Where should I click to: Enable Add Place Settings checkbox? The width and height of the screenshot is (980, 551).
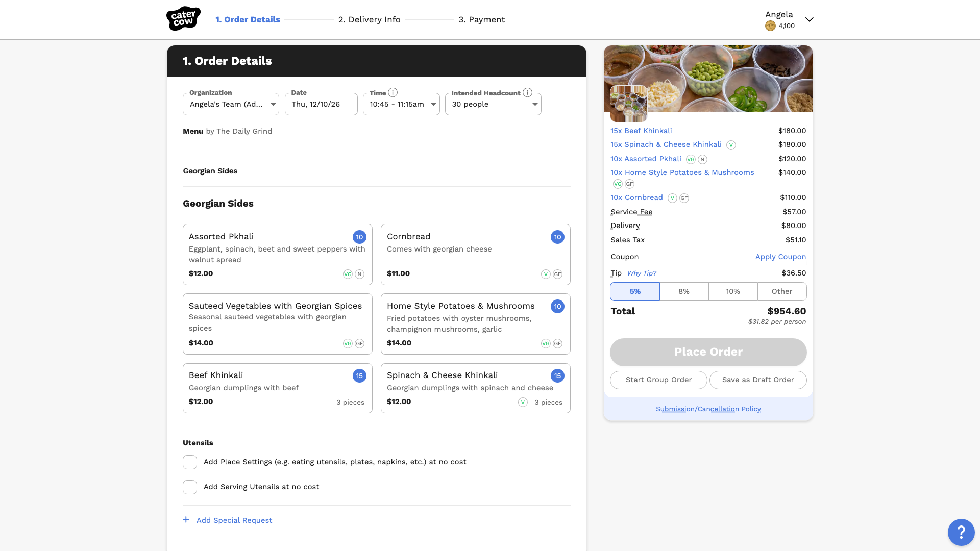click(190, 462)
